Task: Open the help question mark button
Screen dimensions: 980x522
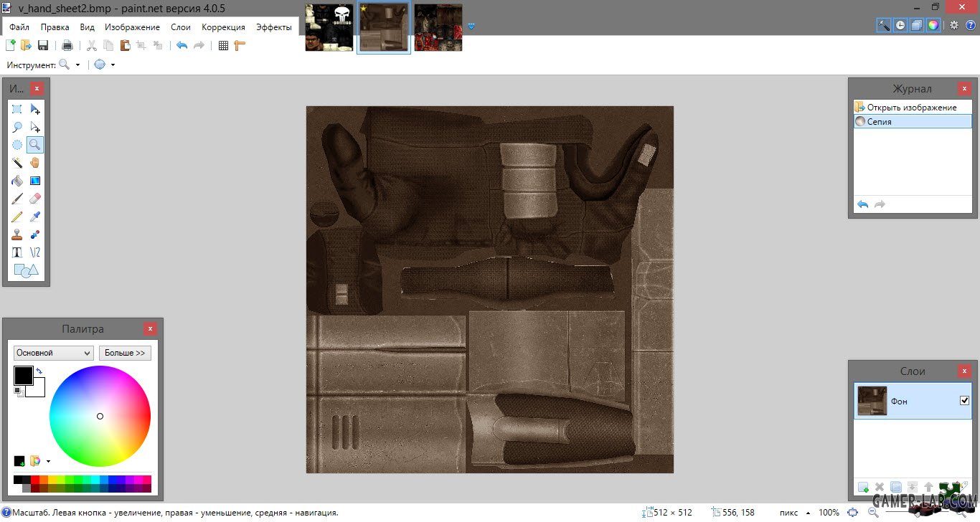Action: (x=971, y=25)
